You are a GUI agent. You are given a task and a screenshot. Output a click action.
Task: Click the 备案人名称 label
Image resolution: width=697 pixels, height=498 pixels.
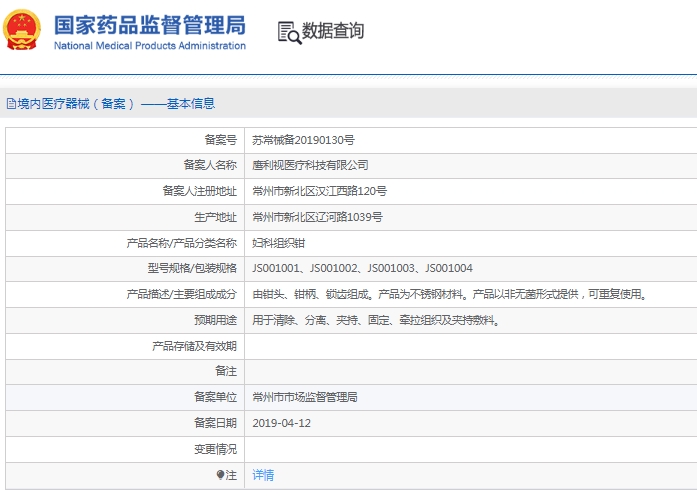pyautogui.click(x=210, y=165)
